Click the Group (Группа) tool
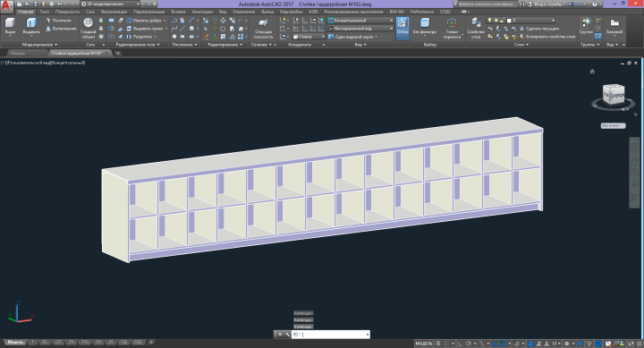This screenshot has height=348, width=644. point(586,25)
